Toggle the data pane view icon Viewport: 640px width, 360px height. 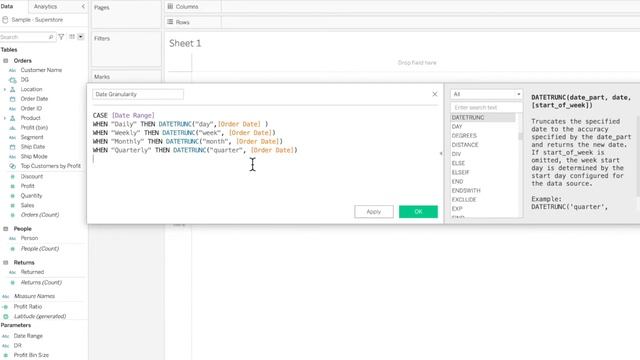click(x=72, y=37)
